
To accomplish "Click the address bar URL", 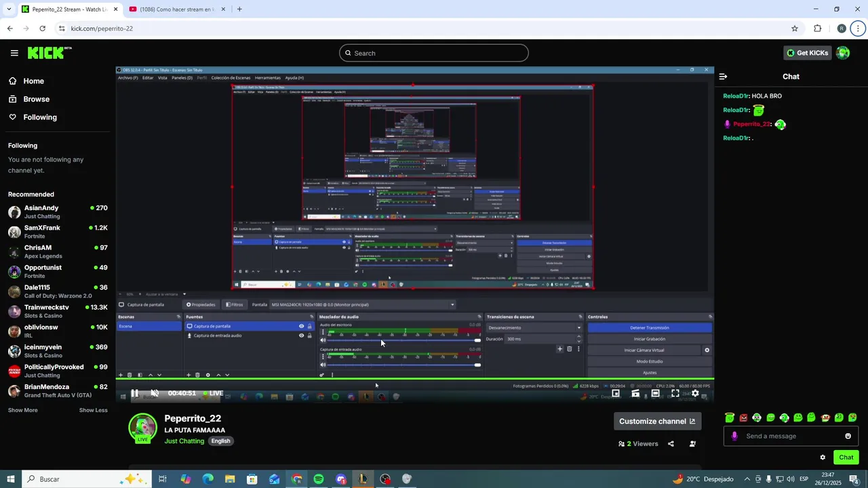I will pos(102,28).
